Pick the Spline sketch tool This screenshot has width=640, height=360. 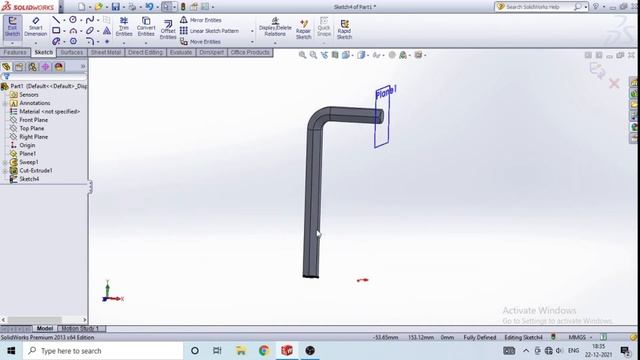click(x=89, y=20)
